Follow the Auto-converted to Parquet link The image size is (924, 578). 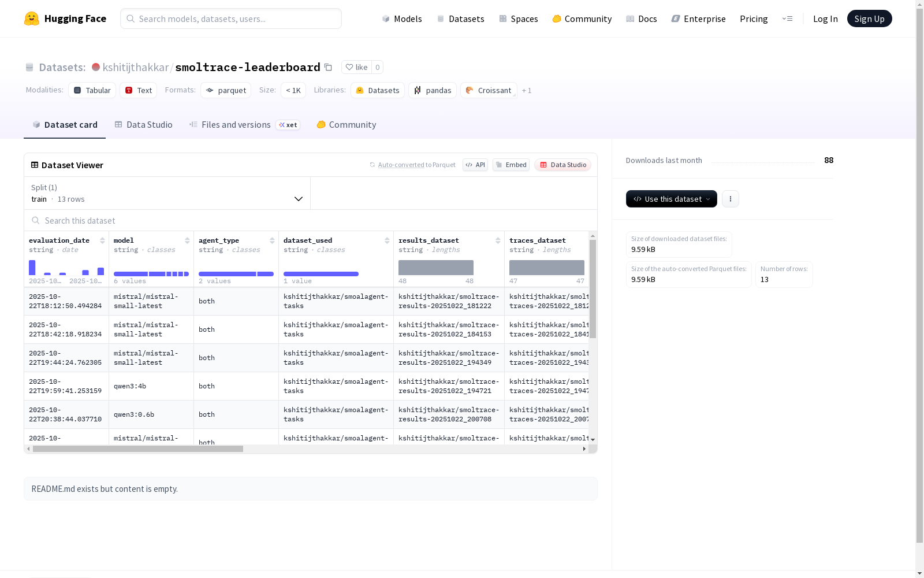[412, 165]
